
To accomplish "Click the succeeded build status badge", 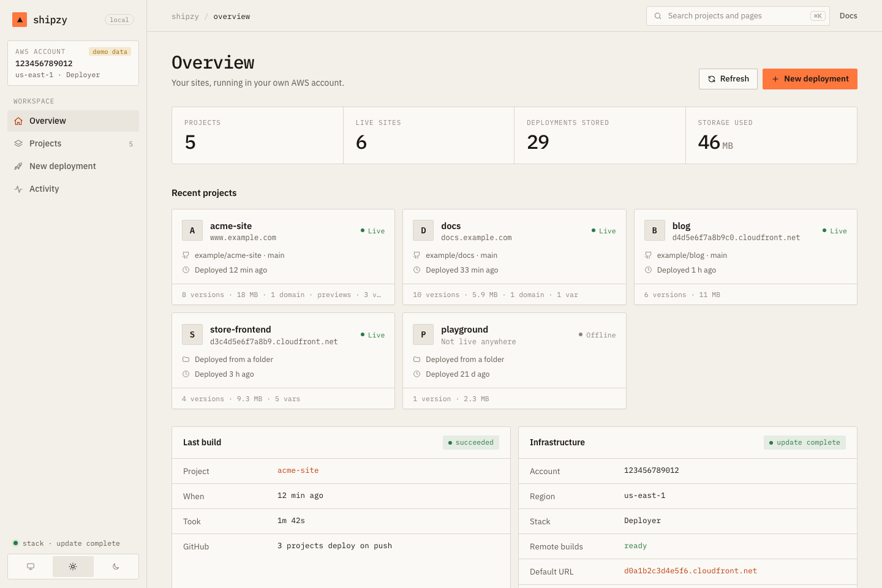I will (471, 442).
